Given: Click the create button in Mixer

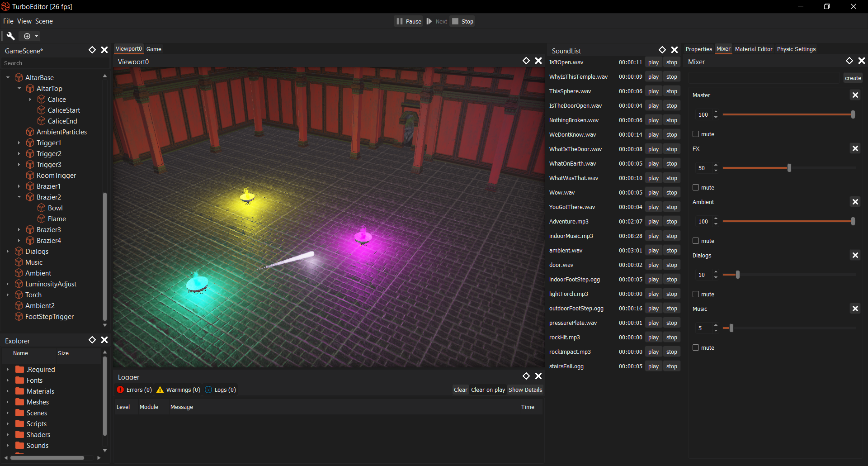Looking at the screenshot, I should 853,78.
